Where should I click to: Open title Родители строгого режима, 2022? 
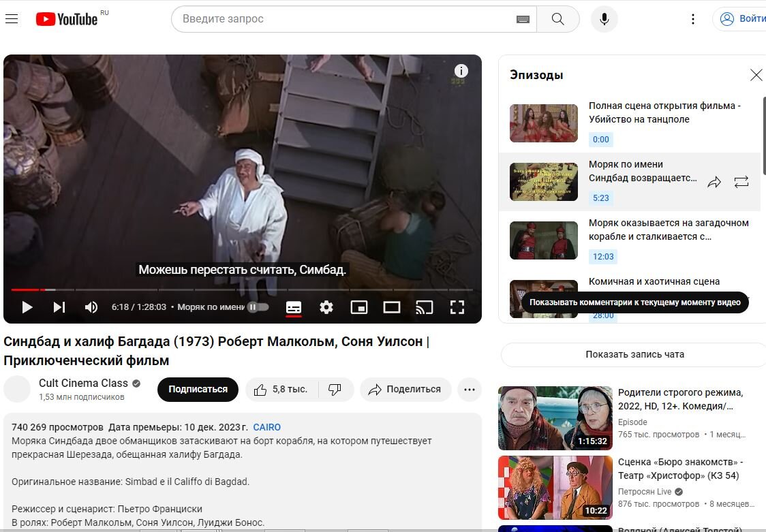[x=681, y=399]
